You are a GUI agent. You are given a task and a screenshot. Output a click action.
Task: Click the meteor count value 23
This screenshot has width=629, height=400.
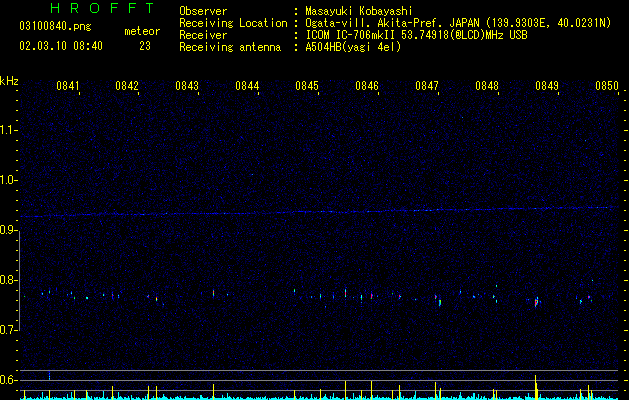click(145, 46)
